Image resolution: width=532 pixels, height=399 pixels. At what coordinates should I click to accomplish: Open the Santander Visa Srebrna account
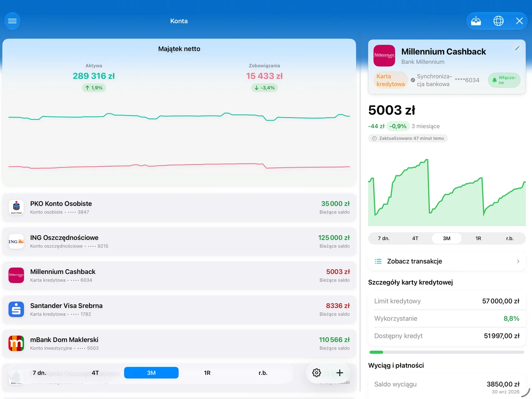click(179, 310)
